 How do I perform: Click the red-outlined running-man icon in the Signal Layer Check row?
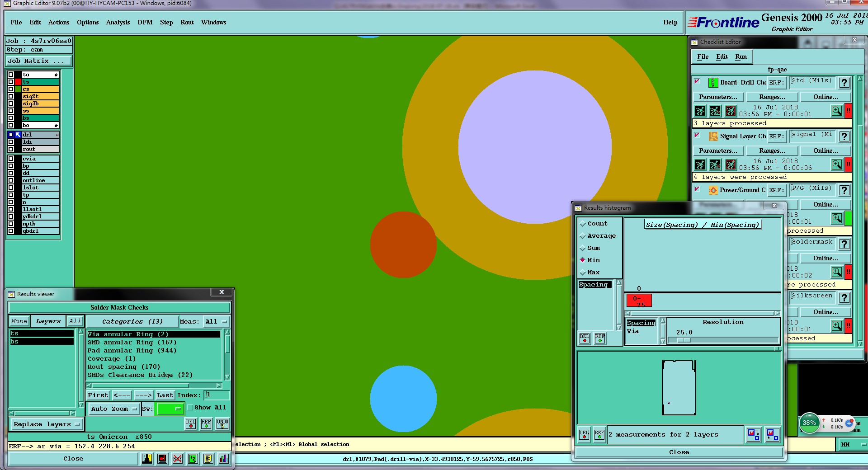click(731, 164)
